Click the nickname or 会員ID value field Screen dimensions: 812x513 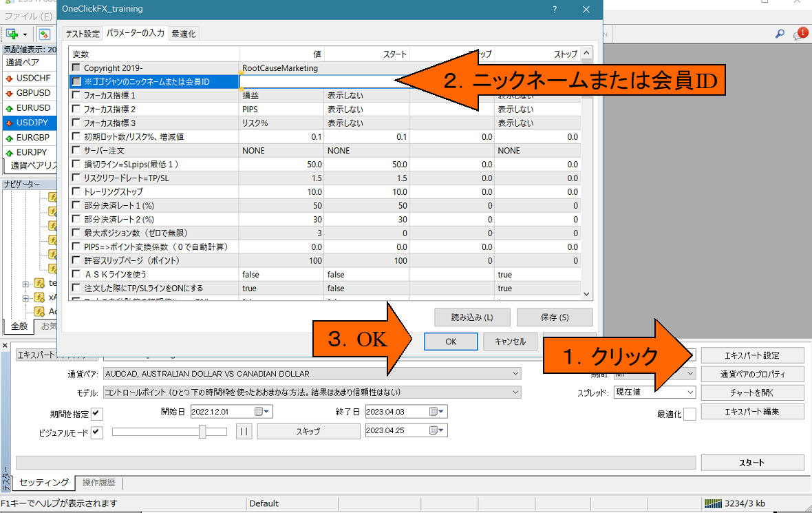pyautogui.click(x=323, y=81)
